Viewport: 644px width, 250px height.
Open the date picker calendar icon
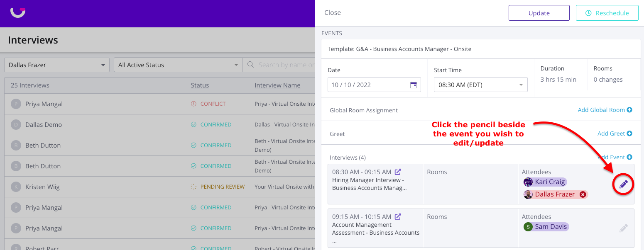(413, 85)
